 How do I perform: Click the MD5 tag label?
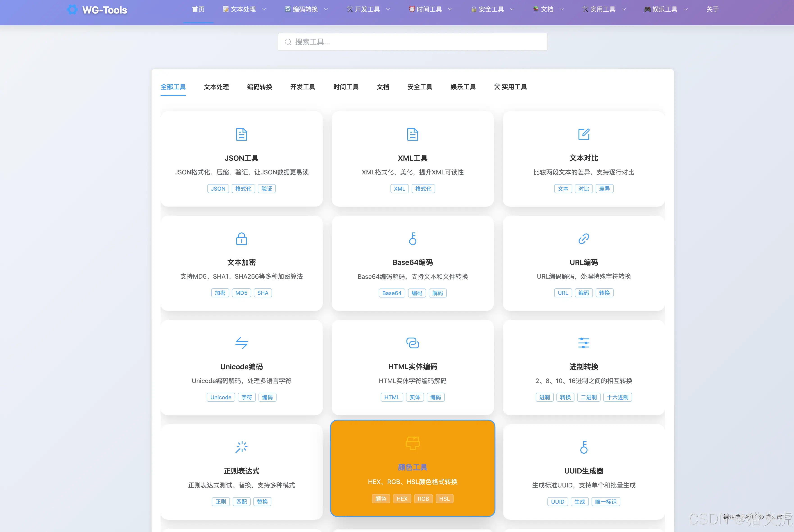(241, 293)
